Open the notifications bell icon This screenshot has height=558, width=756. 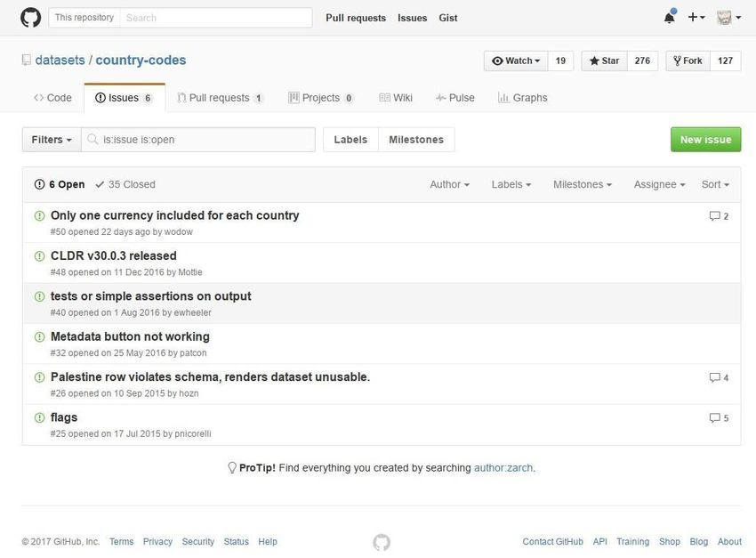tap(669, 18)
